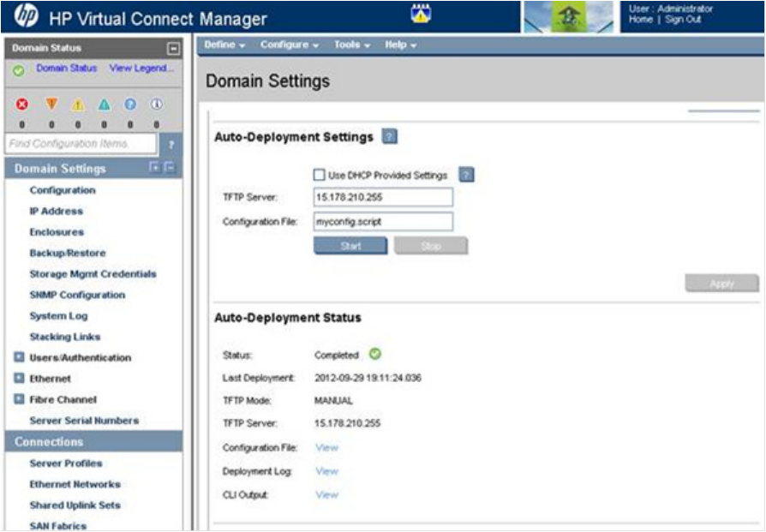This screenshot has height=532, width=766.
Task: Select Ethernet Networks under Connections
Action: [75, 484]
